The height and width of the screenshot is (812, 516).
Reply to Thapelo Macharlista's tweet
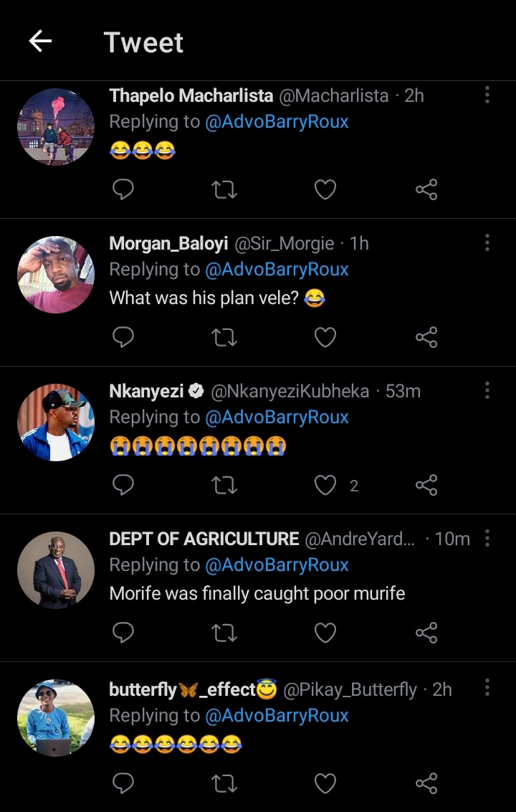tap(123, 189)
